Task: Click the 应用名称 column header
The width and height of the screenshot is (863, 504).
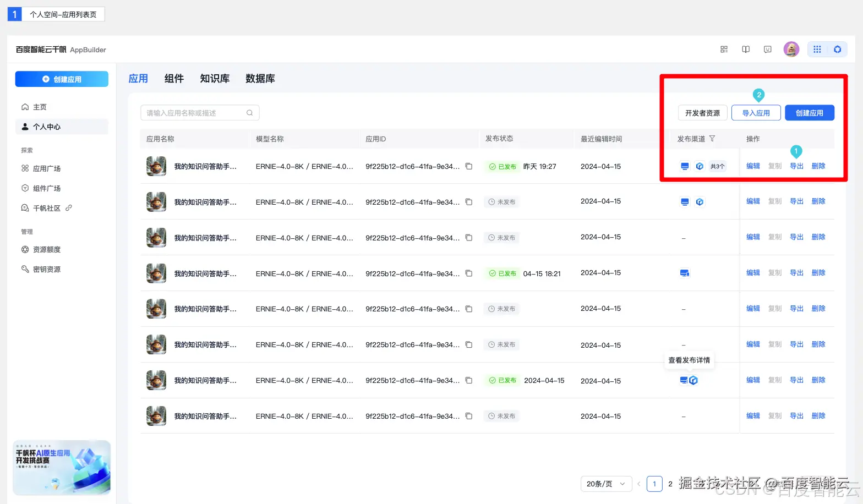Action: pyautogui.click(x=160, y=139)
